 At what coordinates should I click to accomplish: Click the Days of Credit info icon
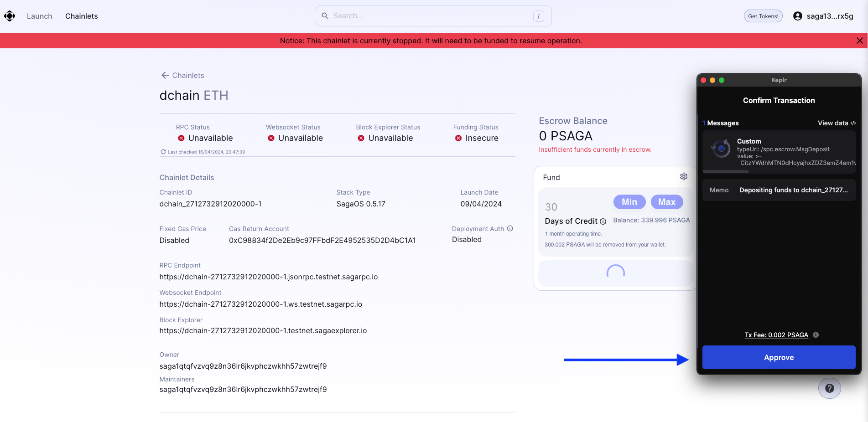(x=603, y=221)
